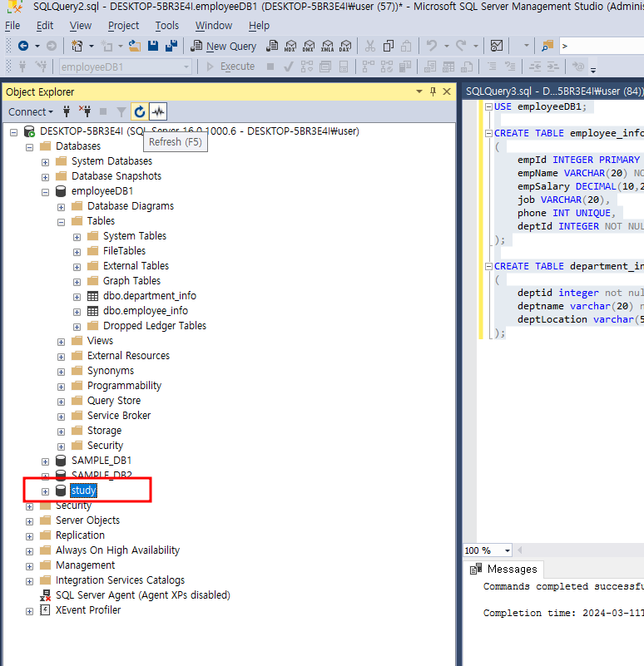Click the Save All icon
644x666 pixels.
tap(171, 46)
